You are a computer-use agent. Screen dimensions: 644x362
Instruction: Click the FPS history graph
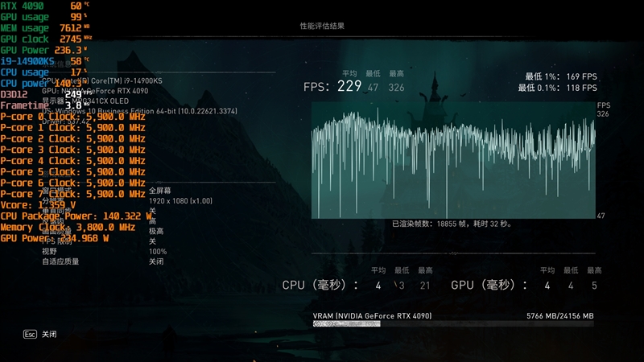click(x=453, y=160)
